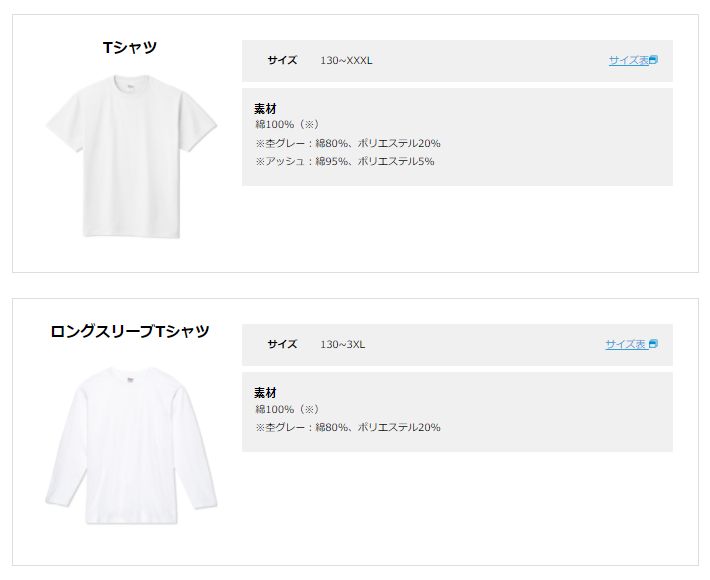Click the 130~XXXL size range text
Viewport: 710px width, 580px height.
coord(346,61)
